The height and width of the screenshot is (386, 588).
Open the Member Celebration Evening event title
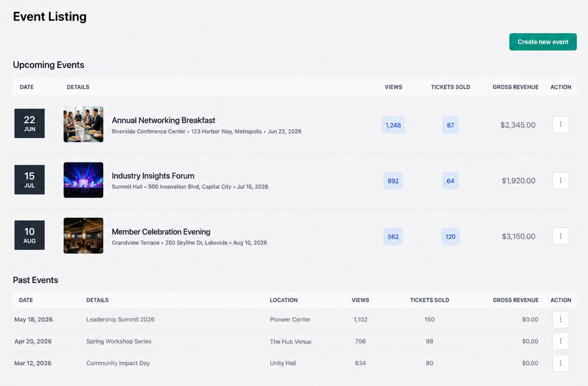[x=161, y=232]
